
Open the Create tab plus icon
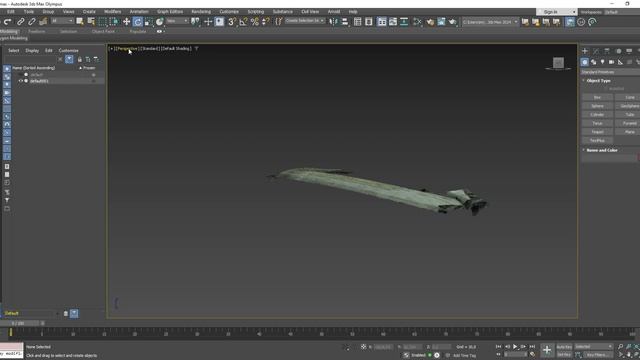(585, 51)
